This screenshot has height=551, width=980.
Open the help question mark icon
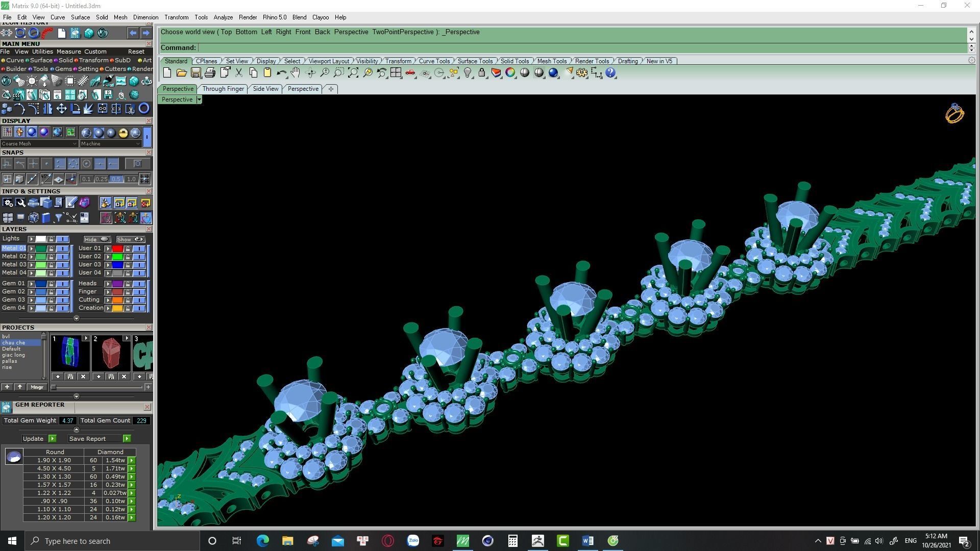coord(610,73)
